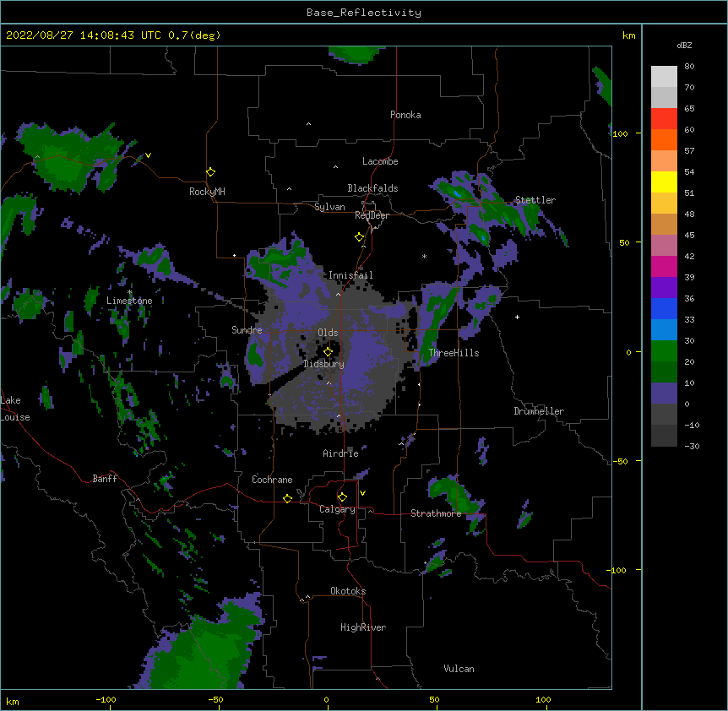728x711 pixels.
Task: Click the Airdrie city label
Action: click(340, 453)
